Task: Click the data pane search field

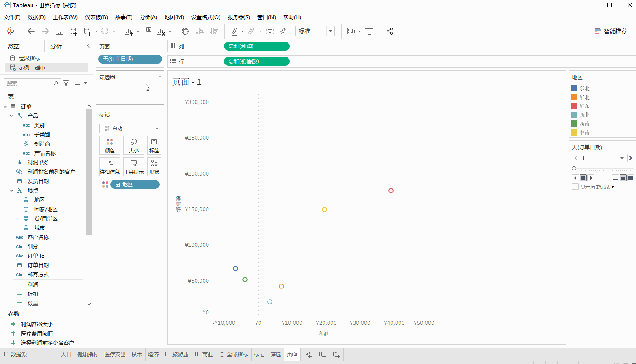Action: pos(32,83)
